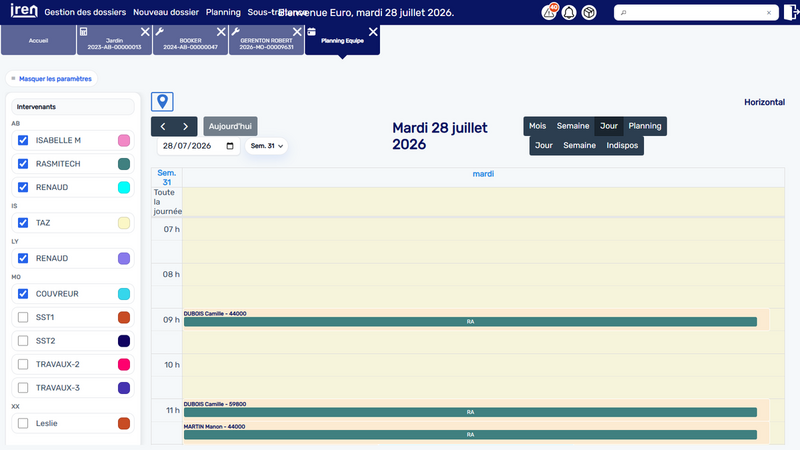The image size is (800, 450).
Task: Open DUBOIS Camille - 44000 event
Action: pyautogui.click(x=476, y=319)
